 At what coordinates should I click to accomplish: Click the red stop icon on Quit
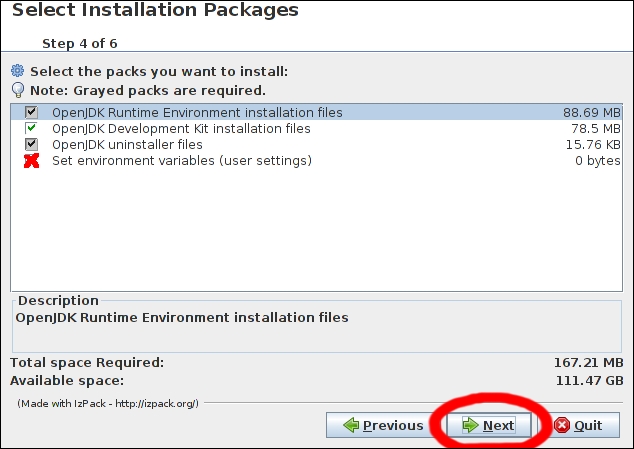(562, 425)
